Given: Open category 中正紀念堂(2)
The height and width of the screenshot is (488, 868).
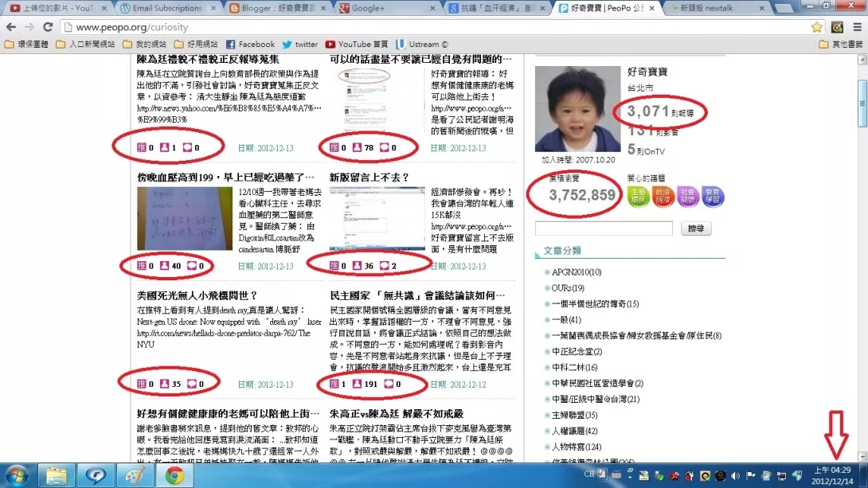Looking at the screenshot, I should pos(577,351).
